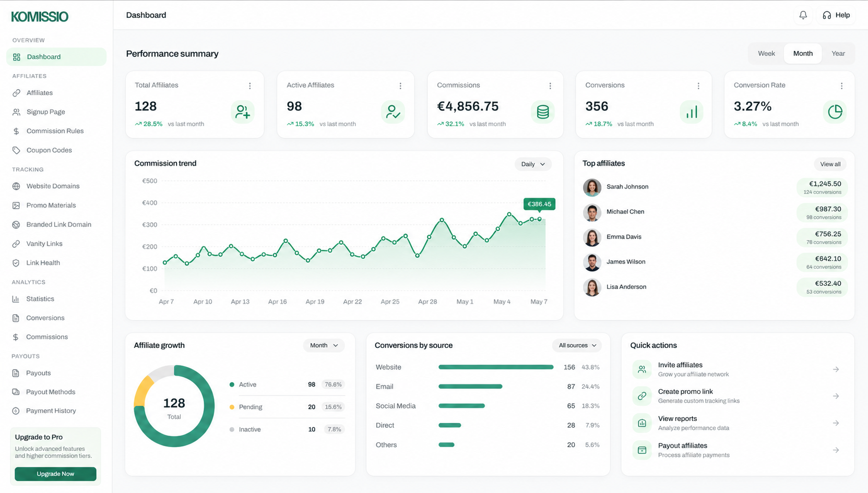Screen dimensions: 868x493
Task: Open the All sources dropdown
Action: 577,345
